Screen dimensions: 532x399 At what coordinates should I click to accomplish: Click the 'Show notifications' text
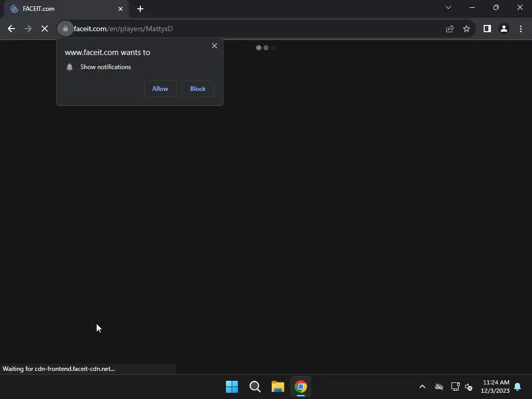click(105, 67)
